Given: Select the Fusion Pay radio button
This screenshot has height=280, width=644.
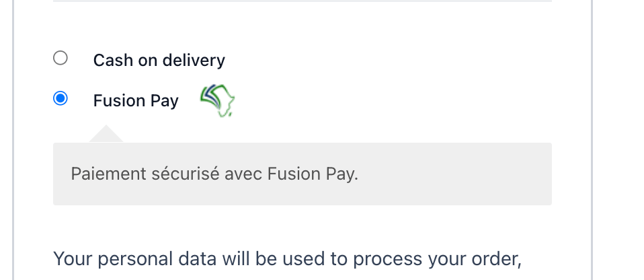Looking at the screenshot, I should click(61, 99).
